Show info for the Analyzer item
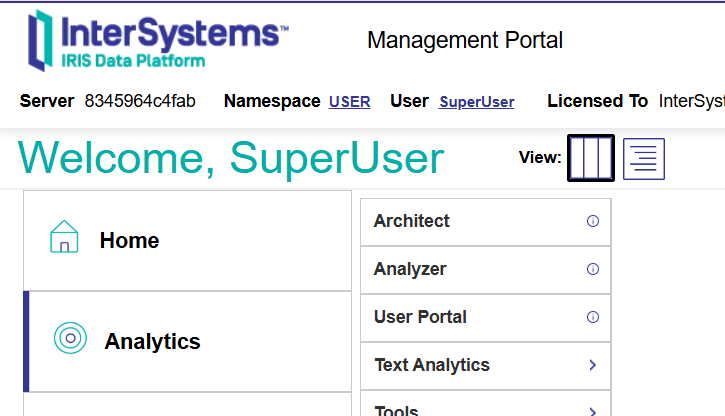 pyautogui.click(x=592, y=269)
